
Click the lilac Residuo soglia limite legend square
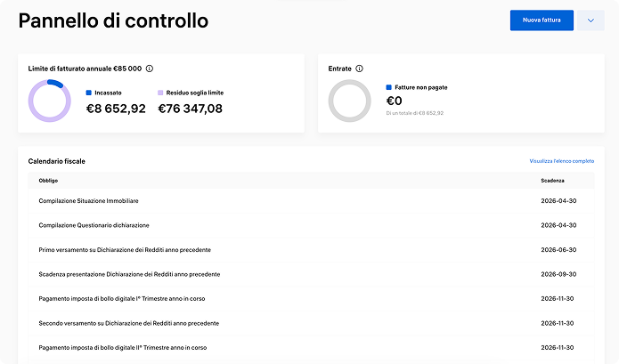tap(161, 93)
